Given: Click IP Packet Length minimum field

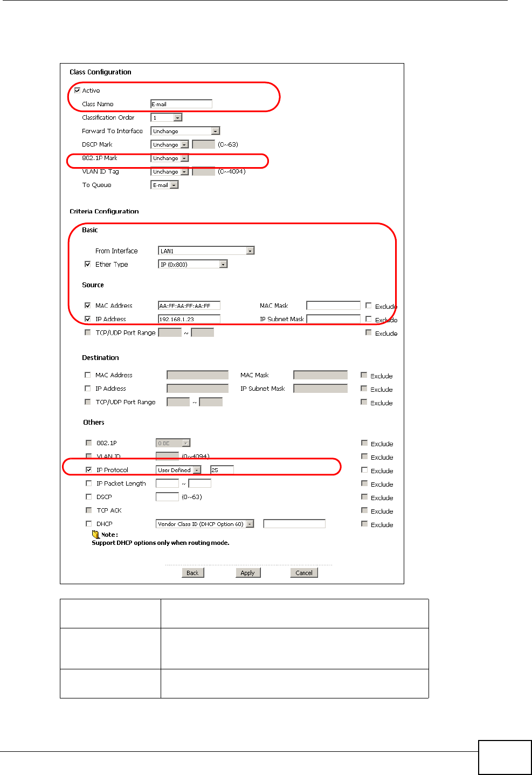Looking at the screenshot, I should 167,483.
